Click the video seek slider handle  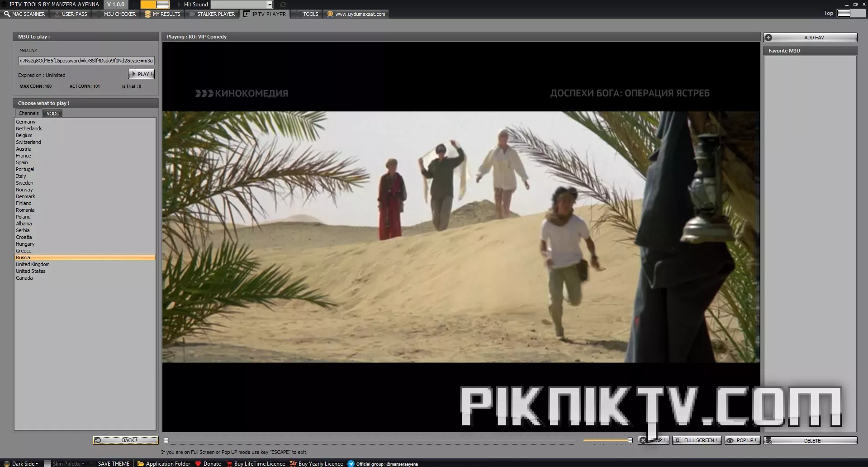tap(166, 440)
